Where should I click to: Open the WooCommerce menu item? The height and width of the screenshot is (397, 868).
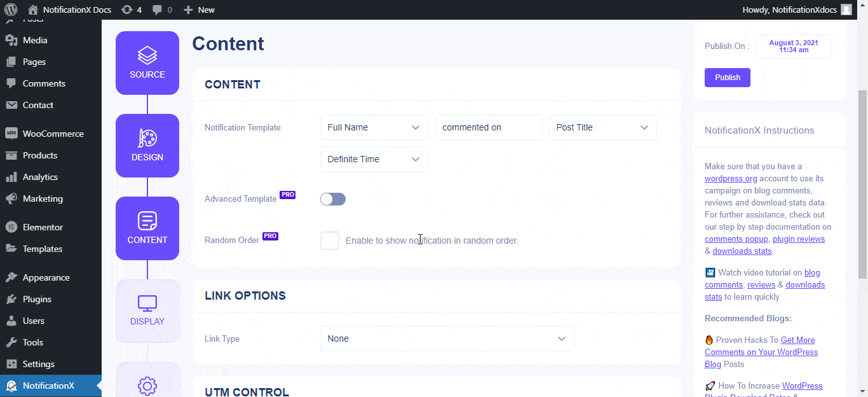pyautogui.click(x=51, y=134)
